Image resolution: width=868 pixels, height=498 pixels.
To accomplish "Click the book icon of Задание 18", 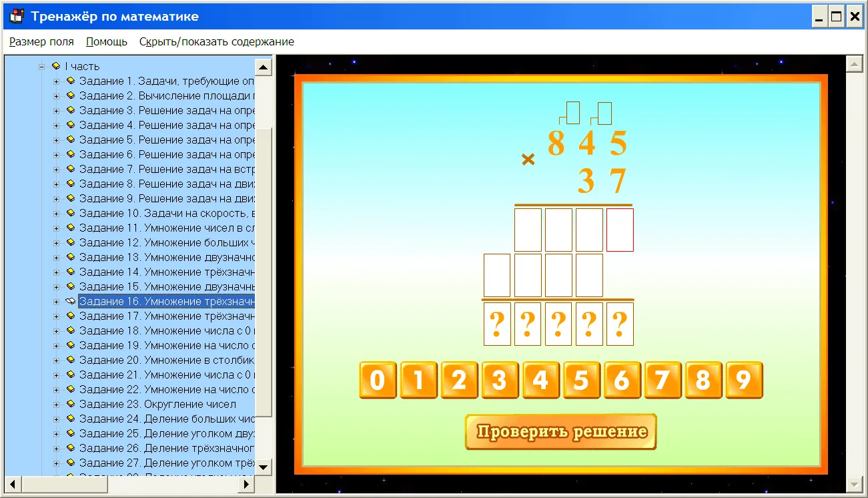I will (x=70, y=331).
